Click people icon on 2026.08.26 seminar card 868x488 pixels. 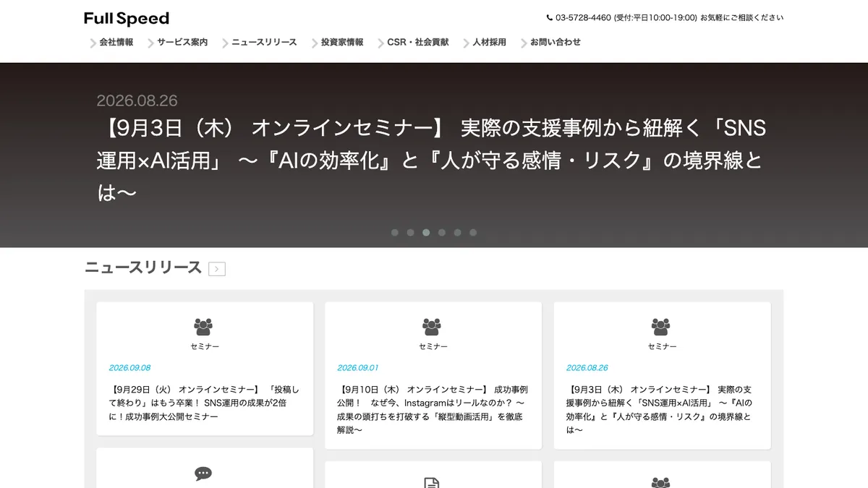(660, 327)
